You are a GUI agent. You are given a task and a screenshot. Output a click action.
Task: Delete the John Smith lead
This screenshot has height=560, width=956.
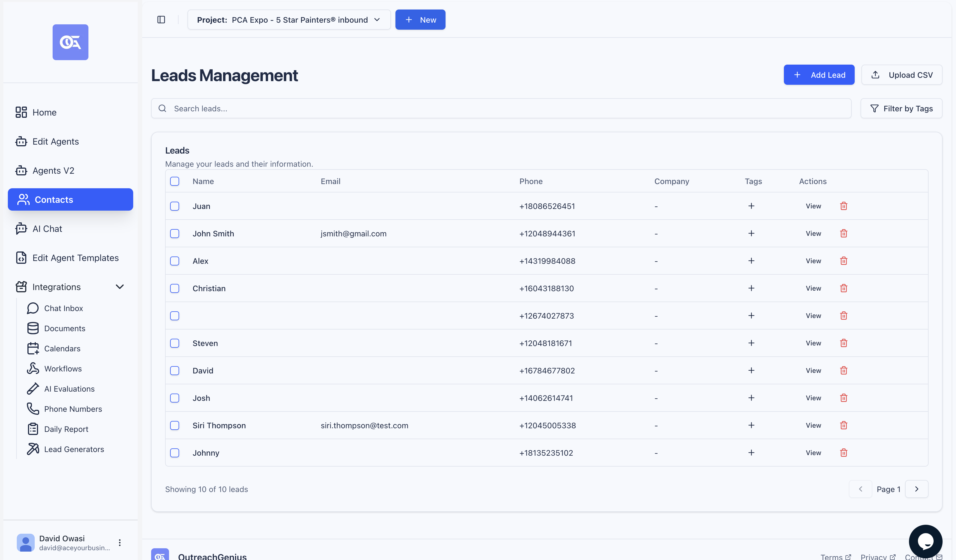pos(843,234)
